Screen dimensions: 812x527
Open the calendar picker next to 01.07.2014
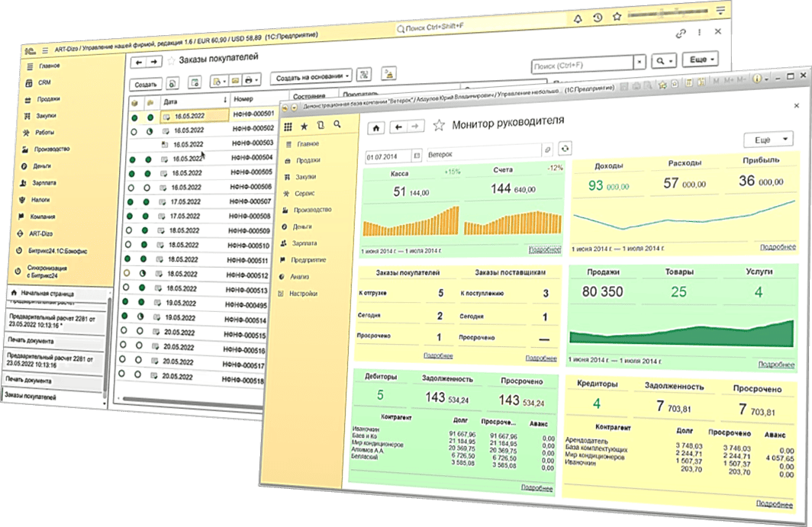(417, 155)
